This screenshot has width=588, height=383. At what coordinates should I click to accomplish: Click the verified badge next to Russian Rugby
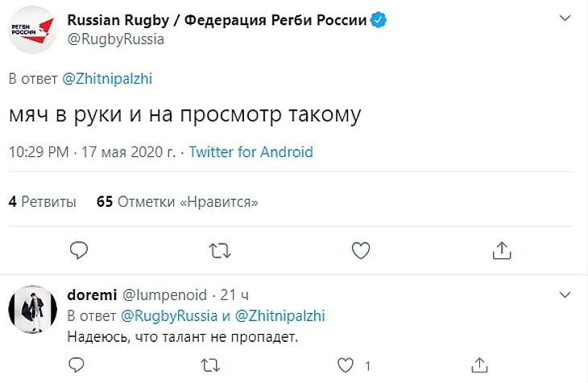click(x=378, y=20)
